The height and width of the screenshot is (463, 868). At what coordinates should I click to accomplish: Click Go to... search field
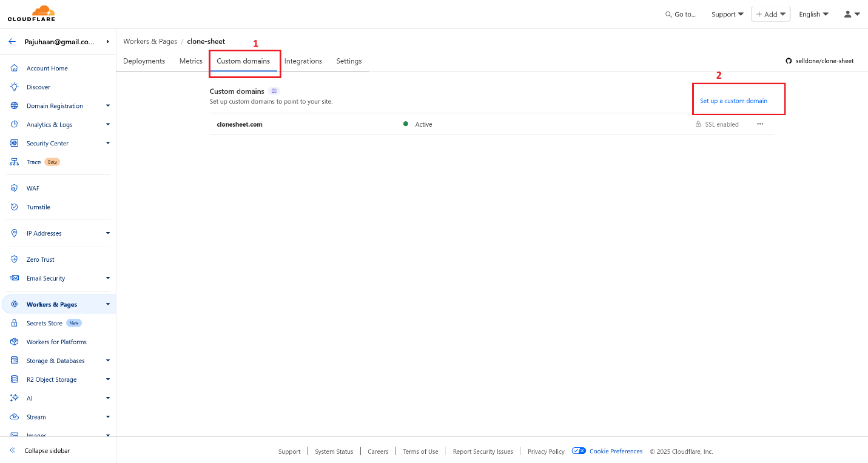pyautogui.click(x=681, y=15)
